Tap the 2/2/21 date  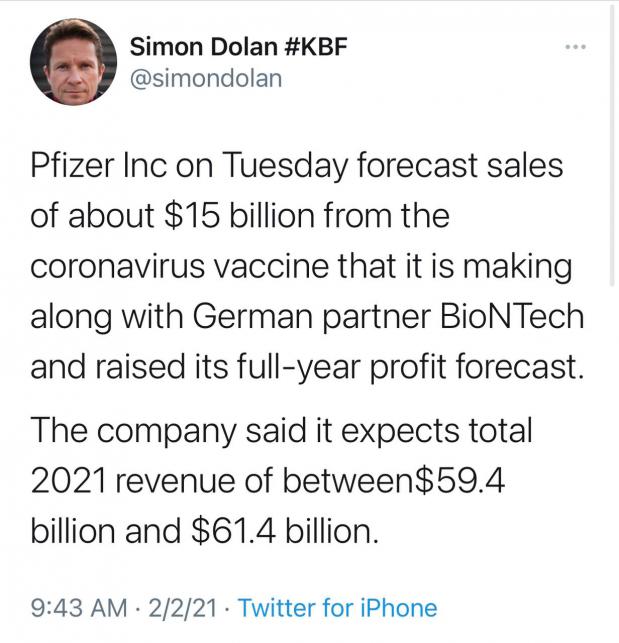183,607
